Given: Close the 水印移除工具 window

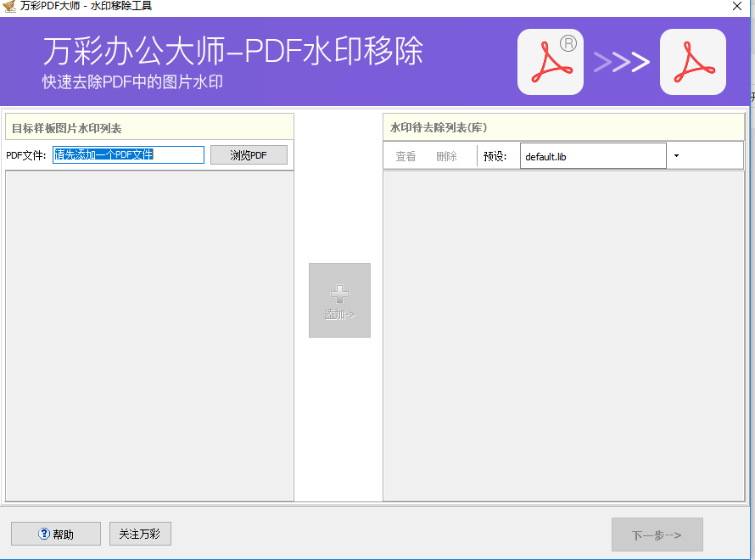Looking at the screenshot, I should 736,6.
